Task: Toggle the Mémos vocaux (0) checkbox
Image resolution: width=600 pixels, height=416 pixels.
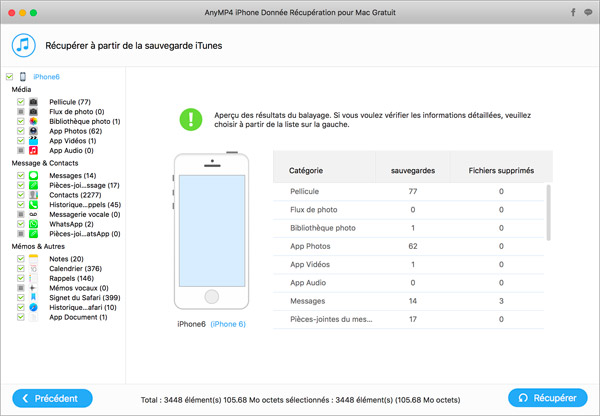Action: point(21,288)
